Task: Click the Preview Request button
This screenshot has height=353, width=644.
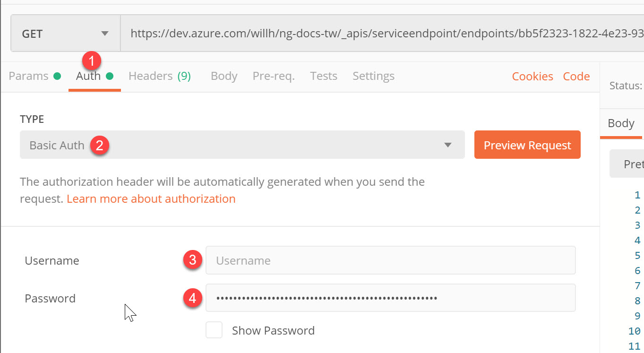Action: tap(527, 145)
